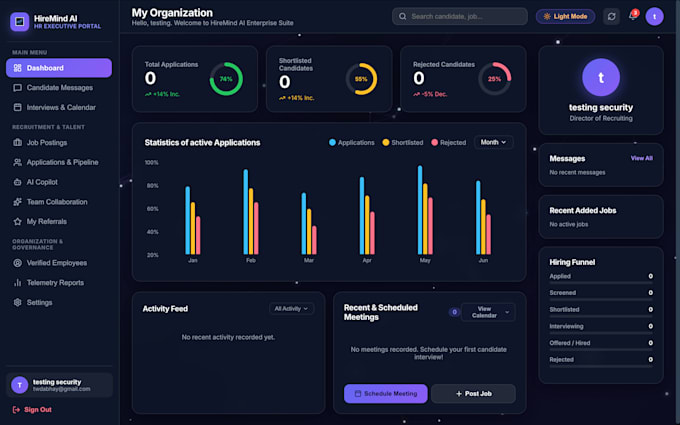Click the Candidate Messages chat icon
Screen dimensions: 680x425
[17, 88]
